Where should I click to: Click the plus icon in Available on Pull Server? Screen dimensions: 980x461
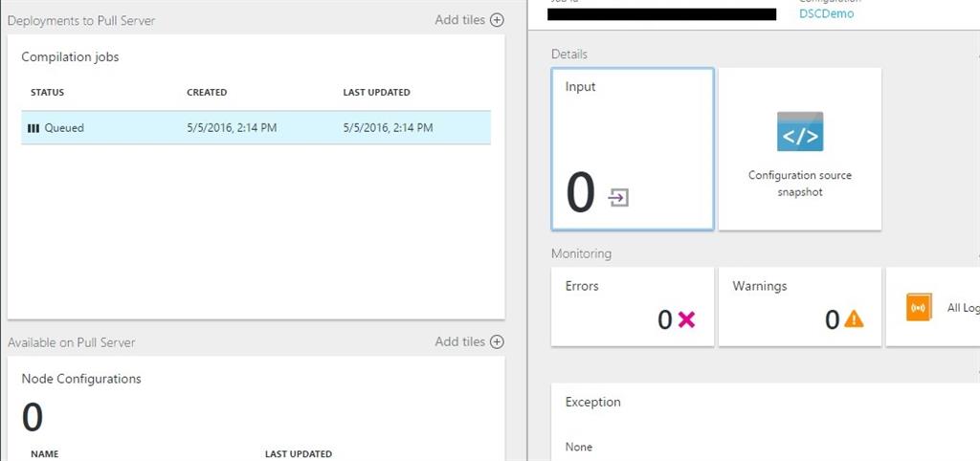[x=497, y=342]
